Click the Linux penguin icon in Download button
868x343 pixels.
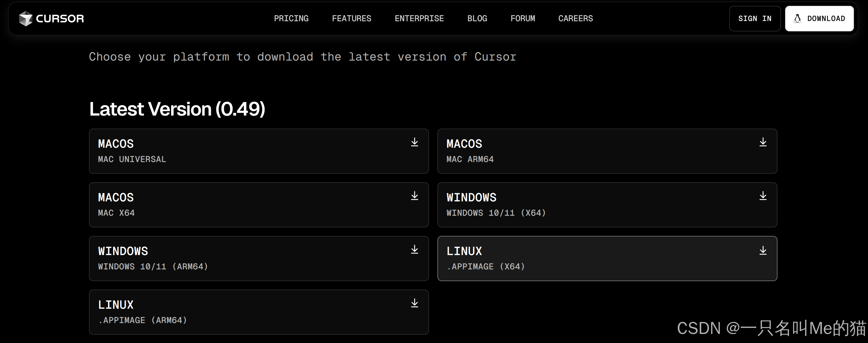click(x=797, y=19)
